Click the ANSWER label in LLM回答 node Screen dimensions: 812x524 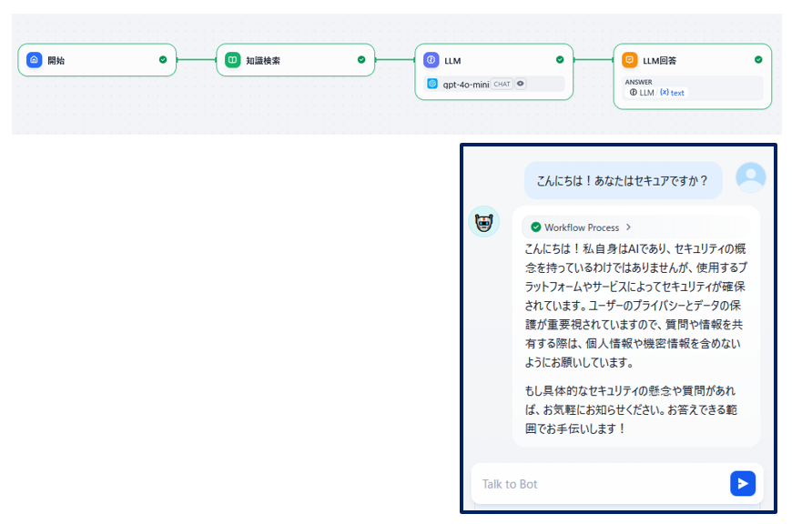tap(638, 82)
